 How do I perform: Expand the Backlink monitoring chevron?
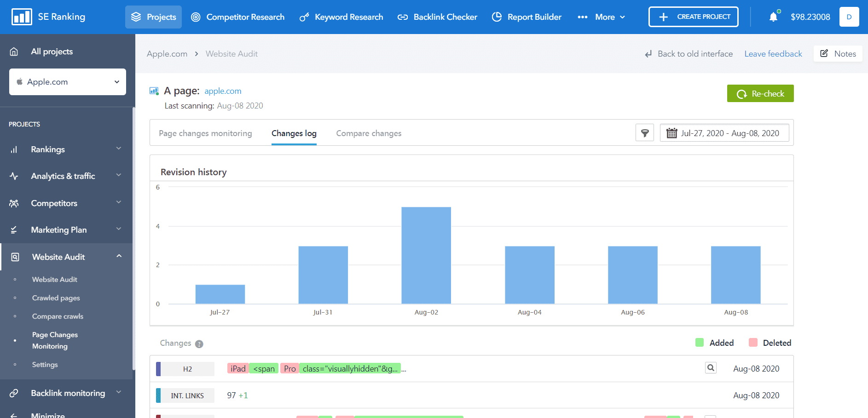coord(119,392)
